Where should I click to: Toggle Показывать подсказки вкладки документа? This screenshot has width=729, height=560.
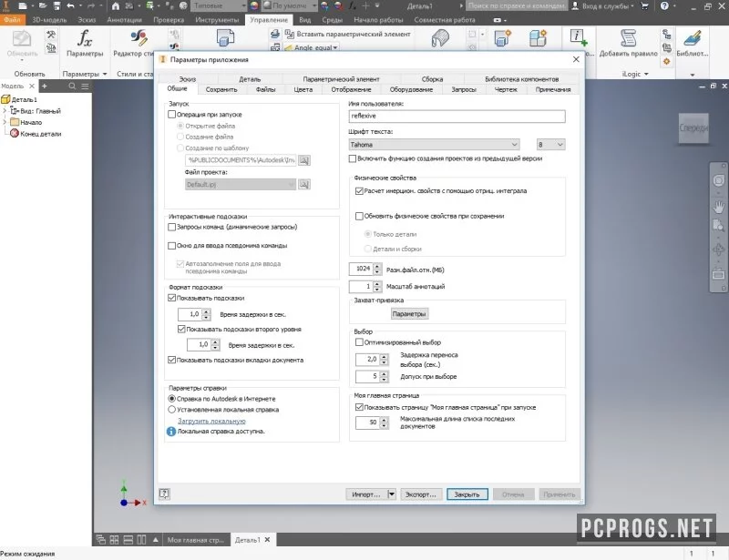point(171,360)
